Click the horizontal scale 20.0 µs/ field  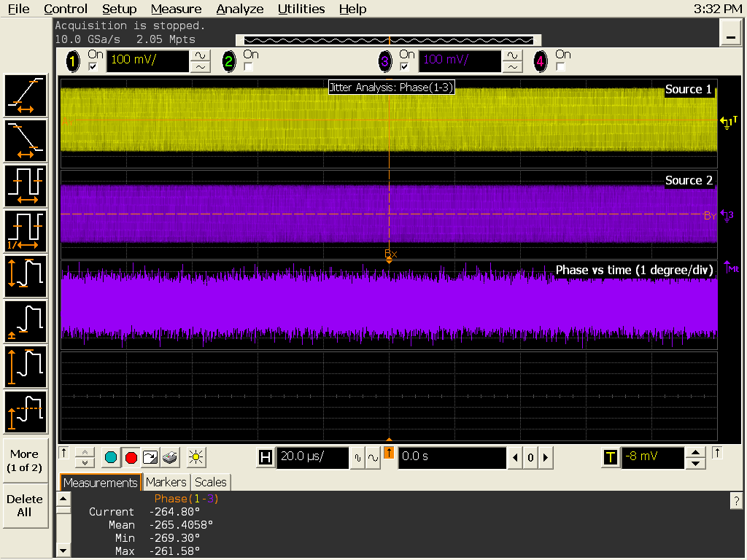[x=312, y=457]
